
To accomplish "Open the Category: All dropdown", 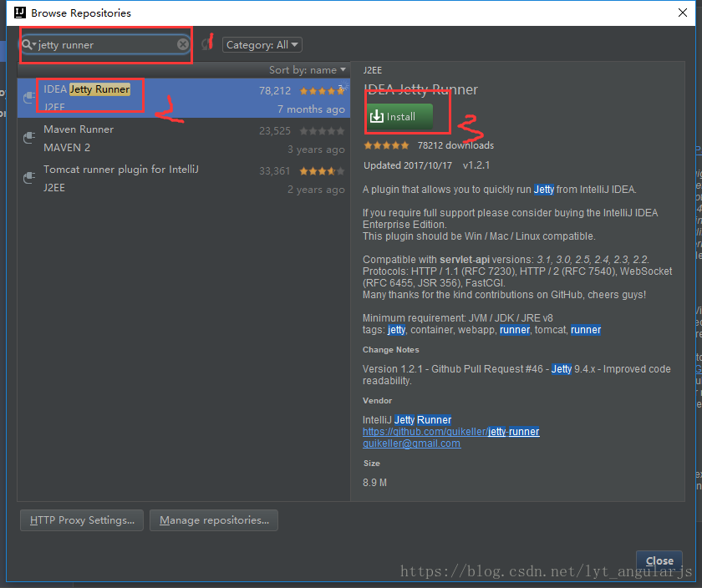I will [262, 45].
